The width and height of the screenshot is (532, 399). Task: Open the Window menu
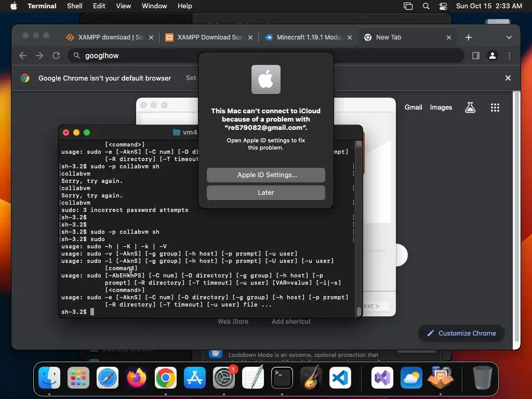154,6
